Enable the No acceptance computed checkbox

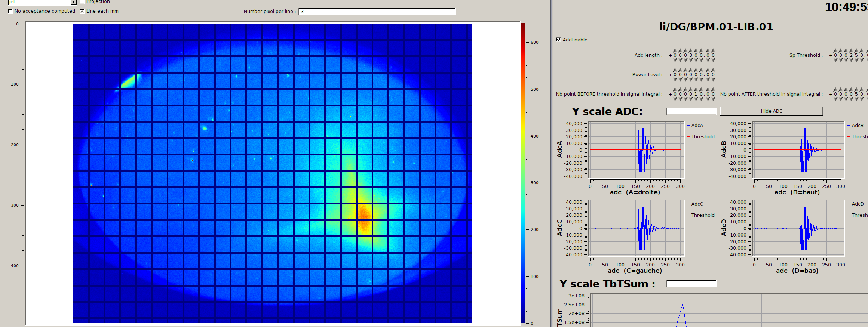[10, 11]
